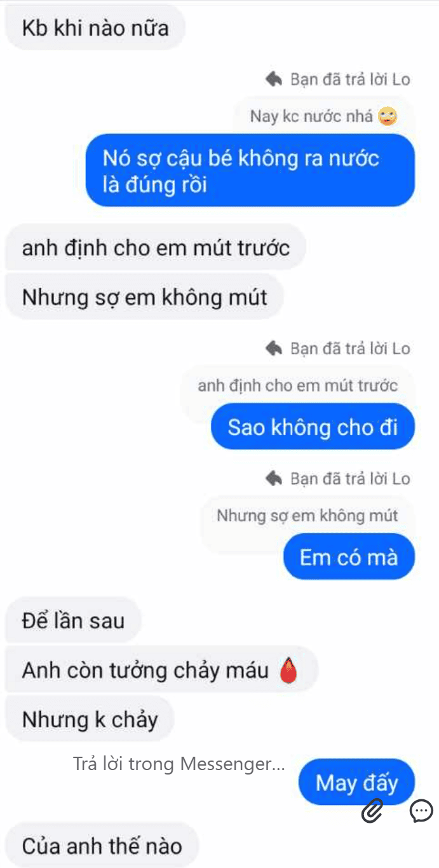This screenshot has height=868, width=439.
Task: Click reply arrow above 'Nay kc nước nhá' quote
Action: pos(274,79)
